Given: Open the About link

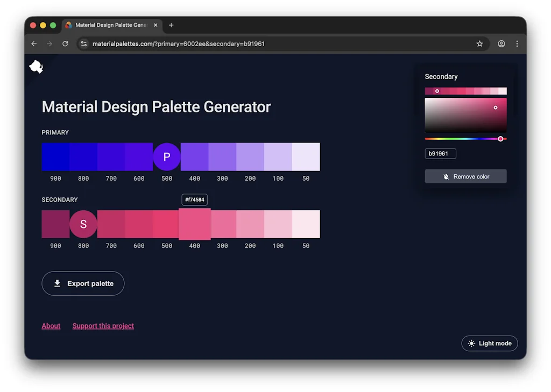Looking at the screenshot, I should 51,325.
